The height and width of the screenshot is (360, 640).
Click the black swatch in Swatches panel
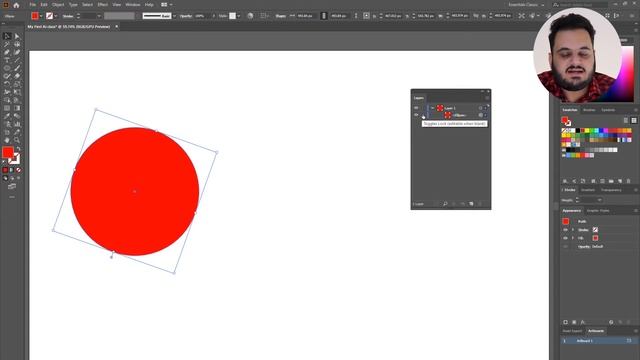(578, 131)
